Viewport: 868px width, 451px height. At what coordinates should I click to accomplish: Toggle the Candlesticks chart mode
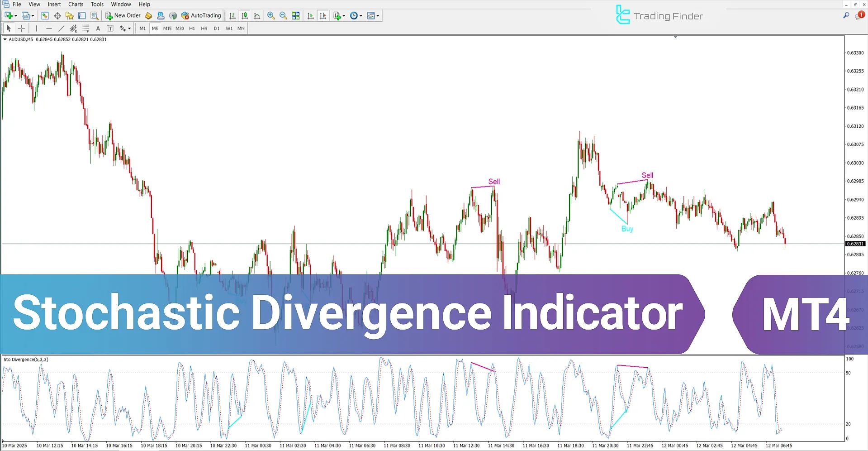pyautogui.click(x=245, y=16)
